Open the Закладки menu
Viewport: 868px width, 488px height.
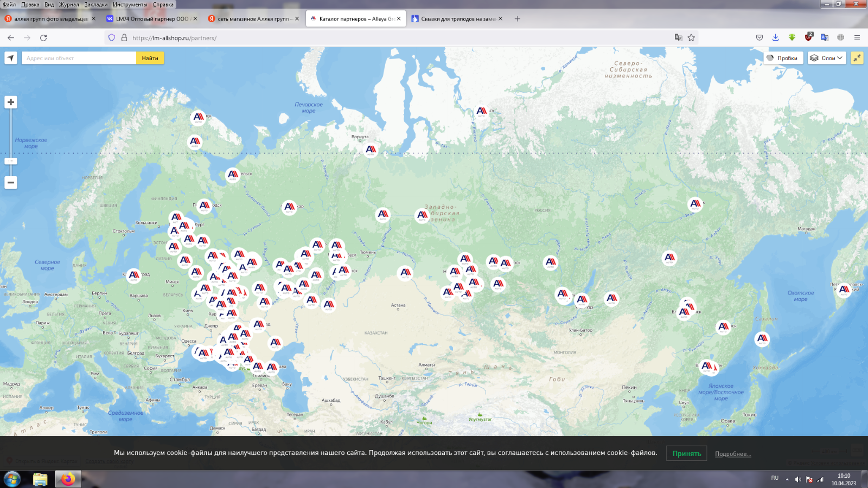(96, 4)
